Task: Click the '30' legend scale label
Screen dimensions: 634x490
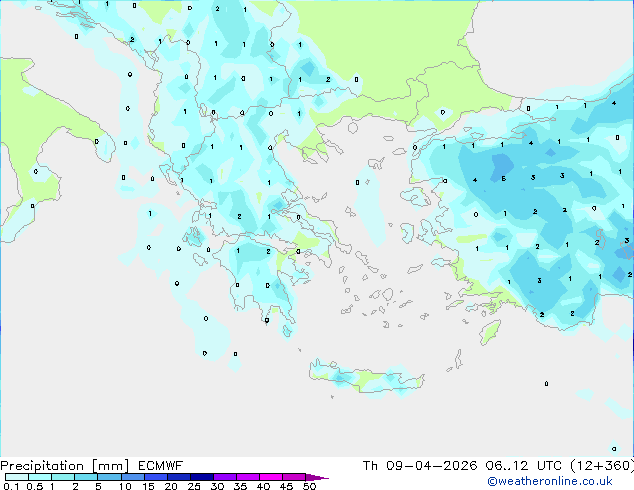Action: 217,486
